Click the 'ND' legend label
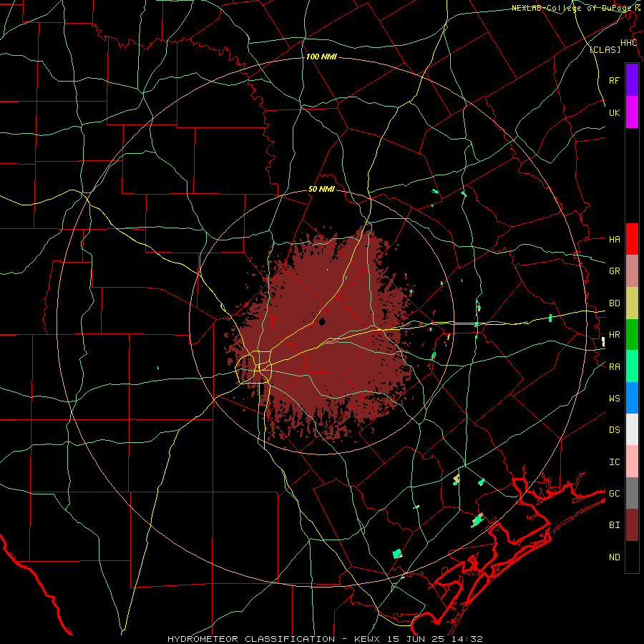The height and width of the screenshot is (644, 644). [x=615, y=557]
